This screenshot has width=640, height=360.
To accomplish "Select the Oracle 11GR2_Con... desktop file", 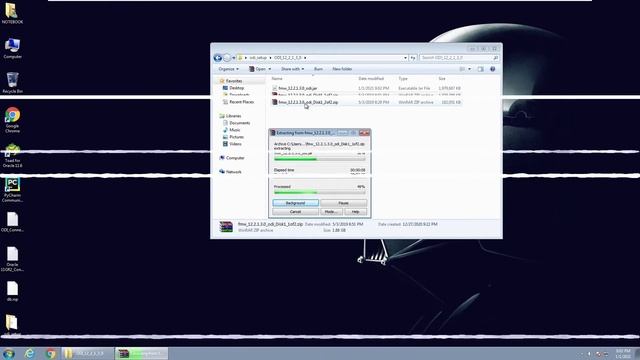I will tap(12, 259).
